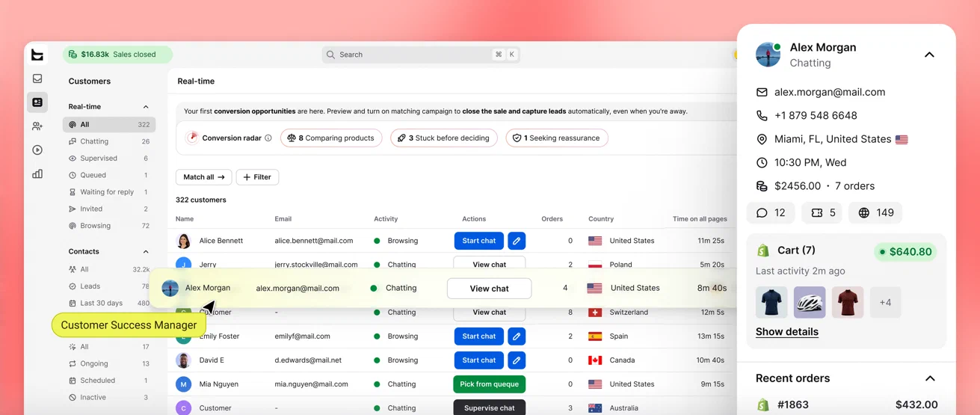This screenshot has height=415, width=980.
Task: Open the team members icon in sidebar
Action: coord(37,126)
